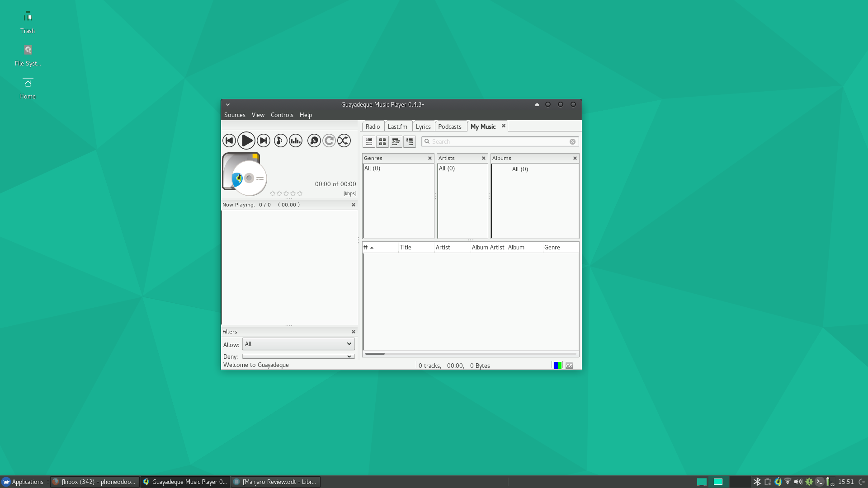Viewport: 868px width, 488px height.
Task: Sort tracks by Artist column
Action: point(452,247)
